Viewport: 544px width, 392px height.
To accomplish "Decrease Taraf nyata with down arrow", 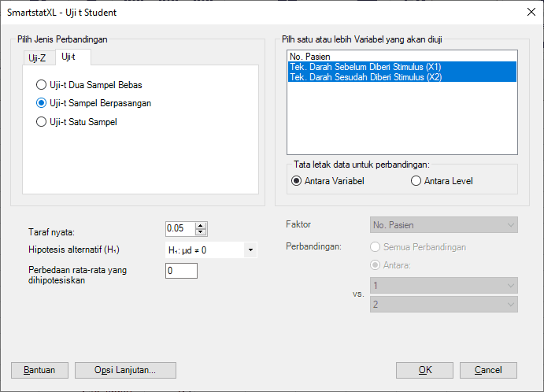I will (x=201, y=232).
